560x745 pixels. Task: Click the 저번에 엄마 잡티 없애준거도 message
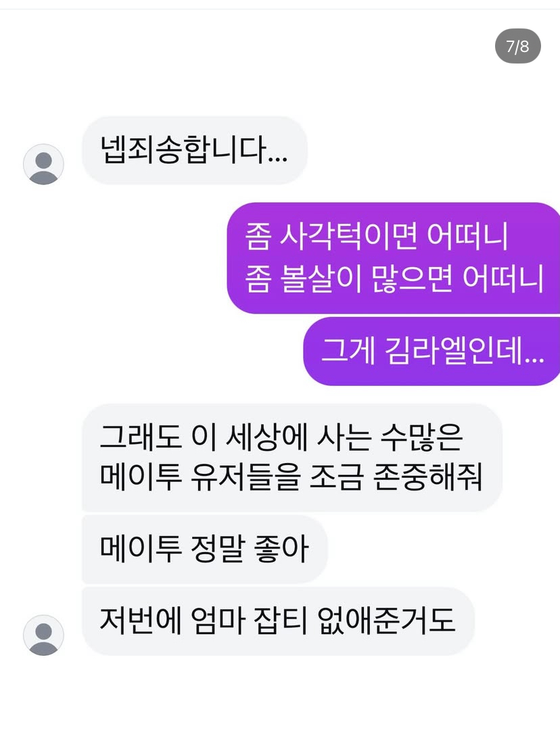[278, 621]
